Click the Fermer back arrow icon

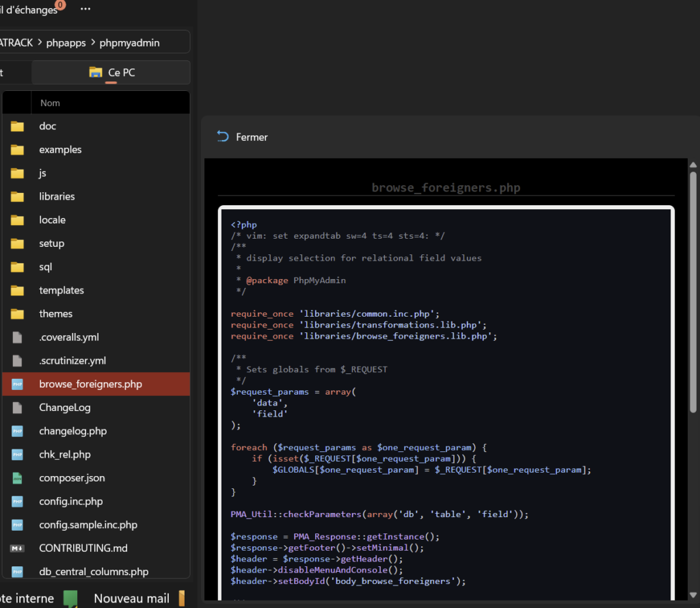click(222, 137)
